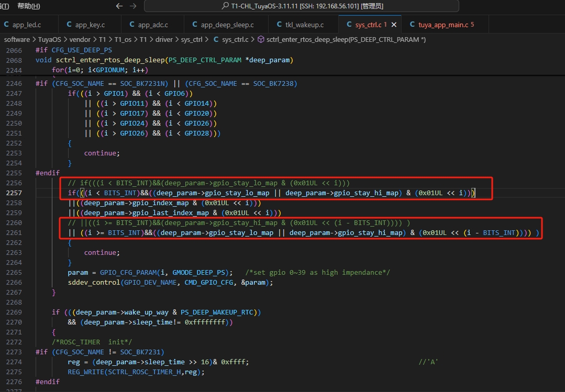Click gpio_index_map on line 2258
This screenshot has height=392, width=565.
(x=161, y=203)
